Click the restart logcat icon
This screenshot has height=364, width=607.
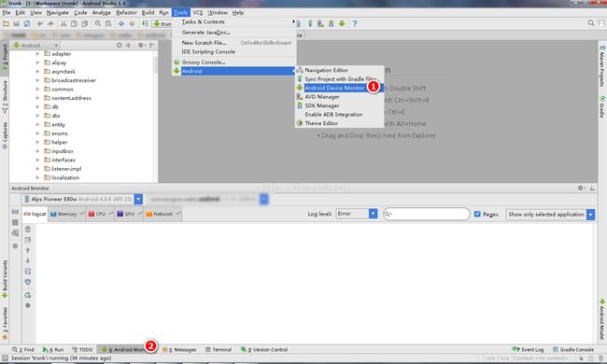click(28, 295)
